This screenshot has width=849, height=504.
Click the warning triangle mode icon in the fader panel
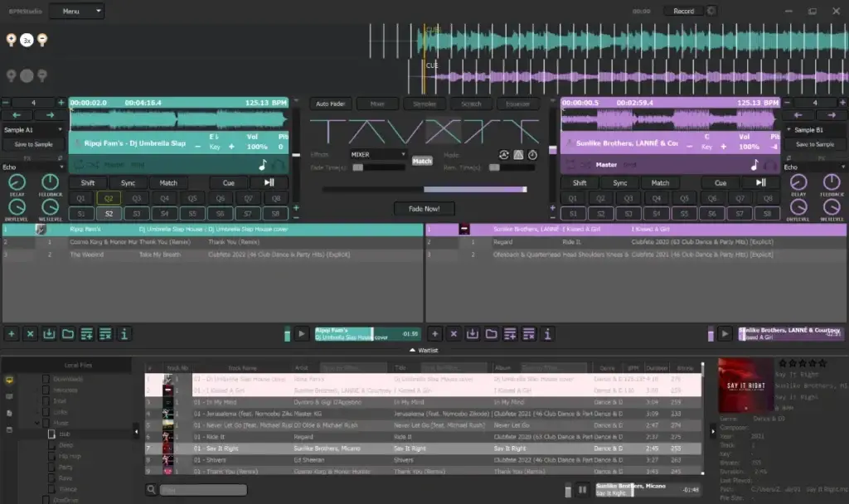click(x=518, y=155)
